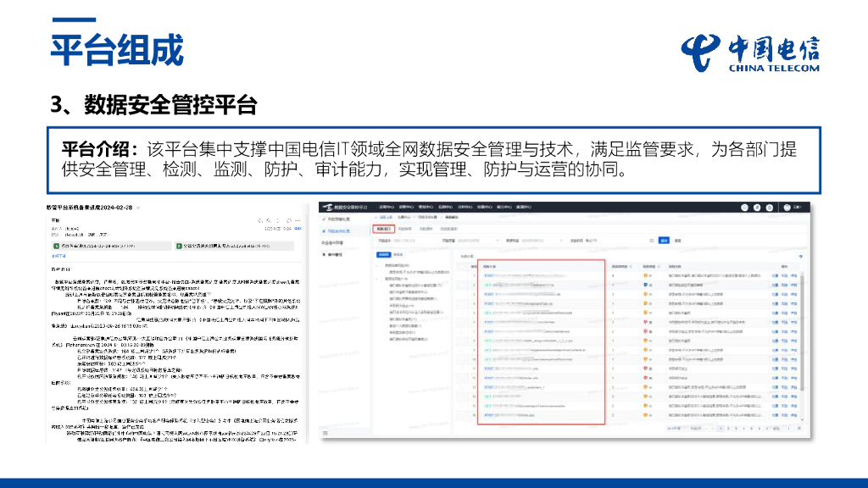The image size is (868, 488).
Task: Click the first action link in table row 1
Action: [x=775, y=275]
